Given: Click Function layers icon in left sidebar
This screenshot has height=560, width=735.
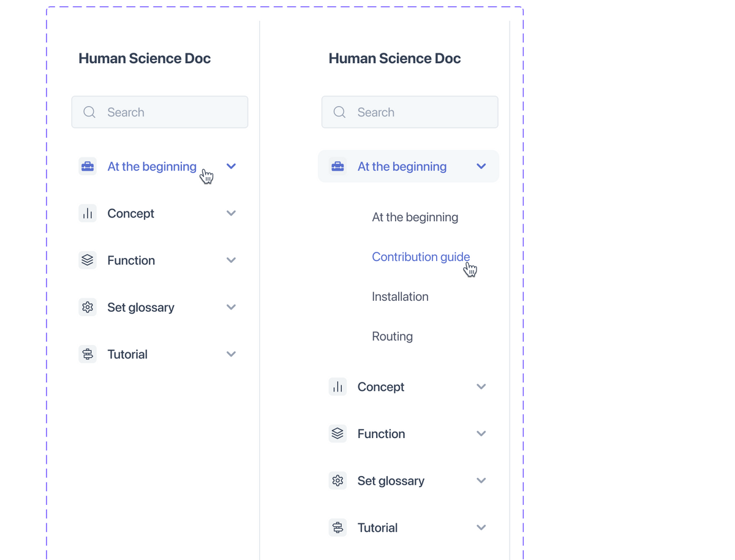Looking at the screenshot, I should 88,260.
